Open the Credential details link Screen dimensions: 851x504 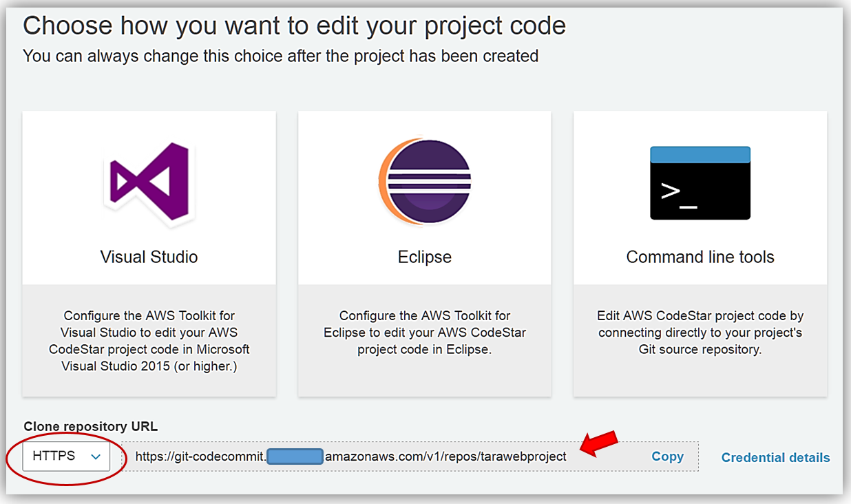click(x=775, y=457)
